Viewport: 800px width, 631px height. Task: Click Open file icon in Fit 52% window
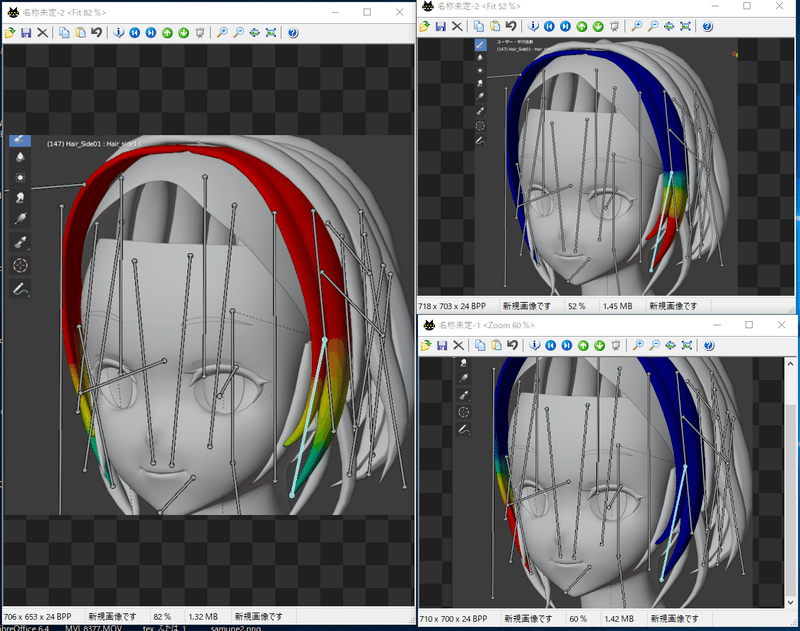[x=424, y=27]
